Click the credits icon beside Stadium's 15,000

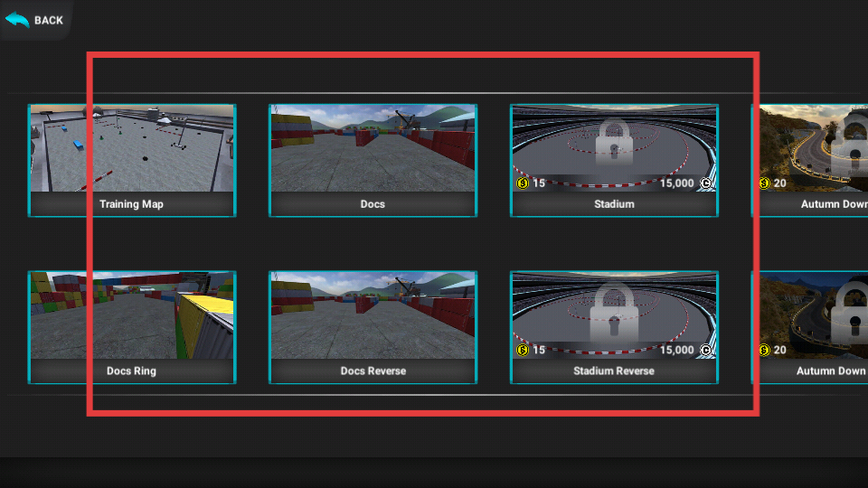pos(706,183)
